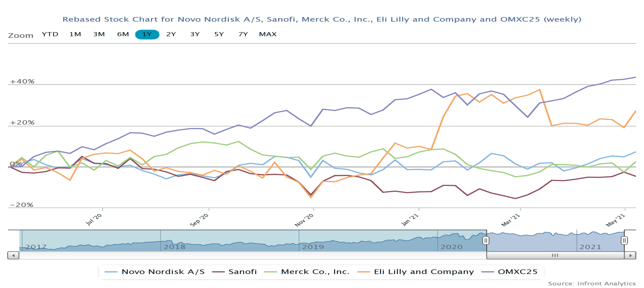This screenshot has height=288, width=644.
Task: Set the chart zoom to 3Y
Action: click(x=195, y=34)
